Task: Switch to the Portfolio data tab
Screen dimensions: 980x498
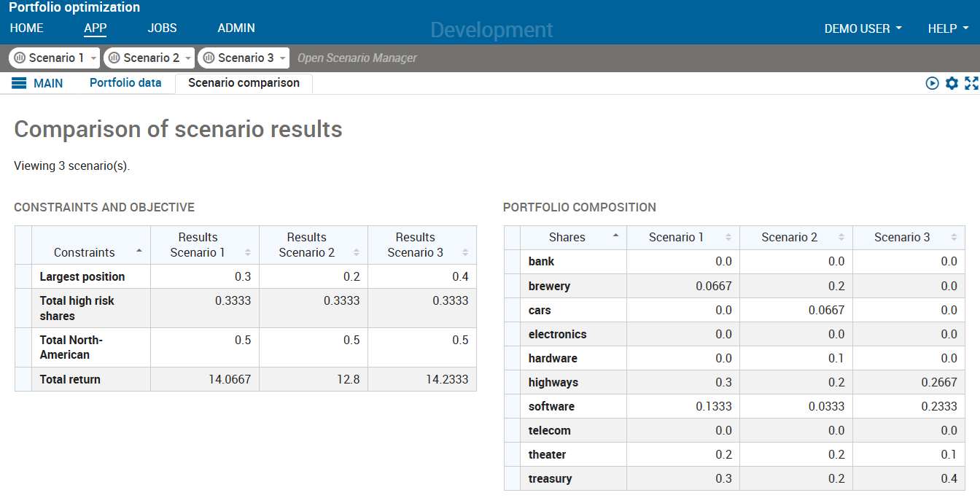Action: pyautogui.click(x=125, y=83)
